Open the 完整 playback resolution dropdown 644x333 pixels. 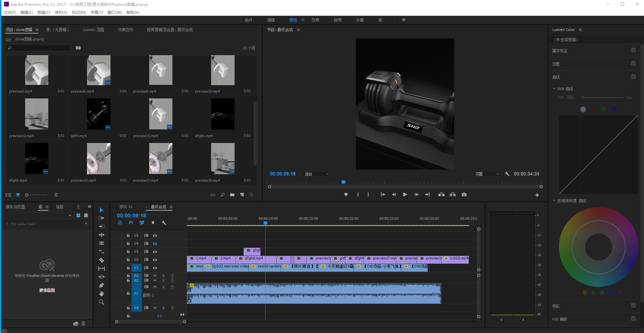[487, 174]
